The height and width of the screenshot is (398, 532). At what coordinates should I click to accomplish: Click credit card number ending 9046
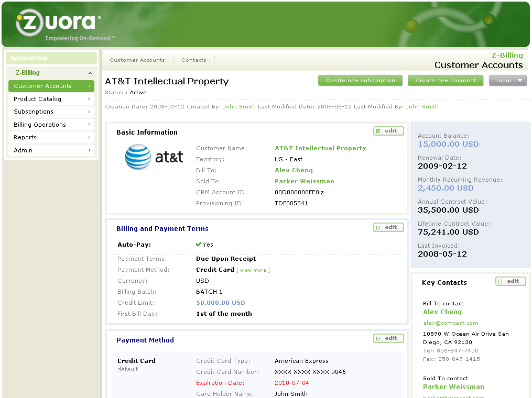pyautogui.click(x=310, y=372)
